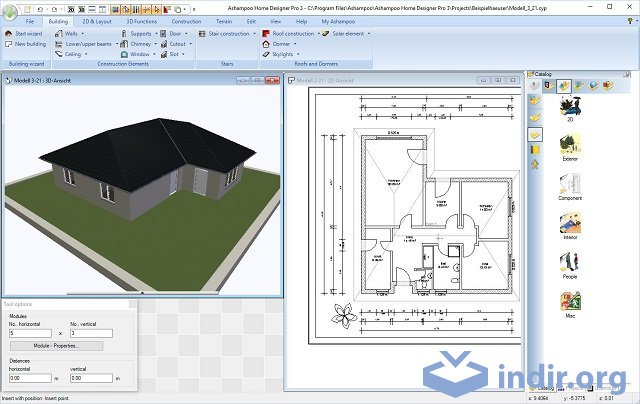Switch to the Terrain tab
The width and height of the screenshot is (640, 404).
pos(224,21)
